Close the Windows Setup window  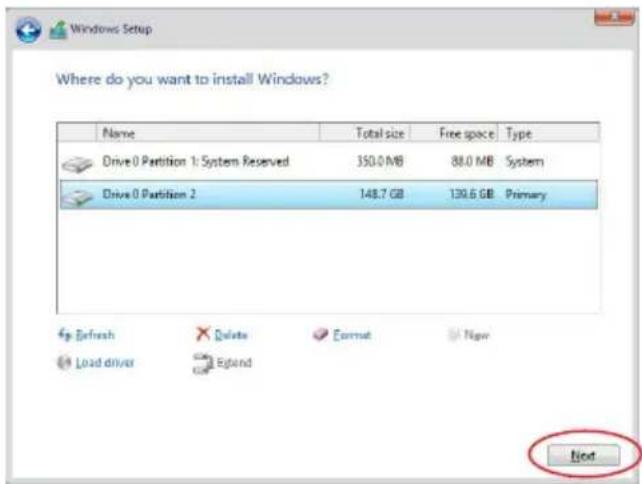pos(614,18)
